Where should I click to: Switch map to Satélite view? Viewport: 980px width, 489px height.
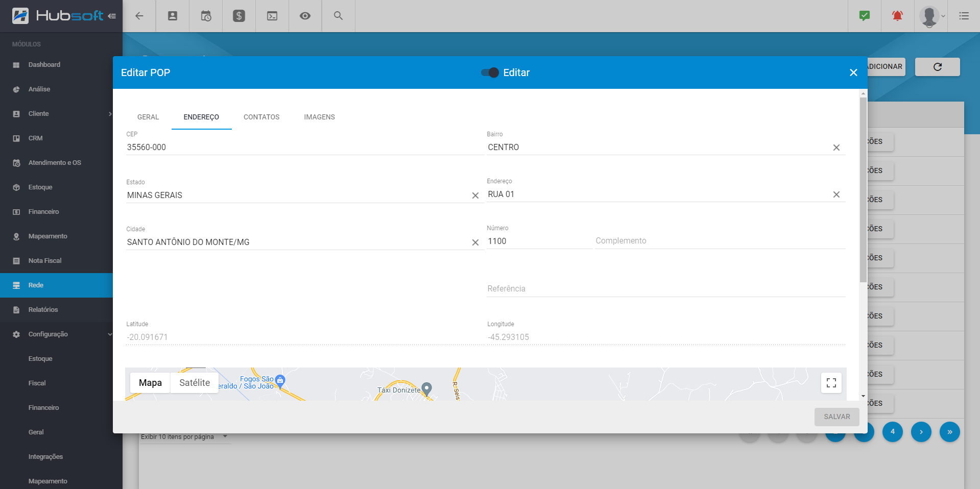(195, 383)
